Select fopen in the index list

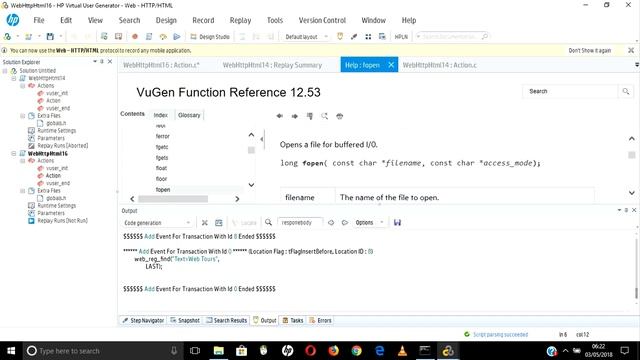(163, 190)
